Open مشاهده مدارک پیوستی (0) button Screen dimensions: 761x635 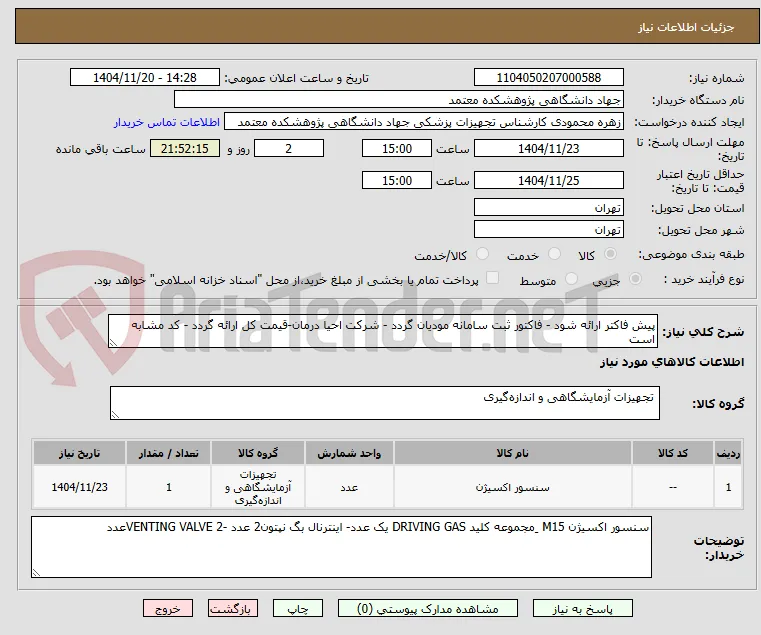pyautogui.click(x=428, y=608)
